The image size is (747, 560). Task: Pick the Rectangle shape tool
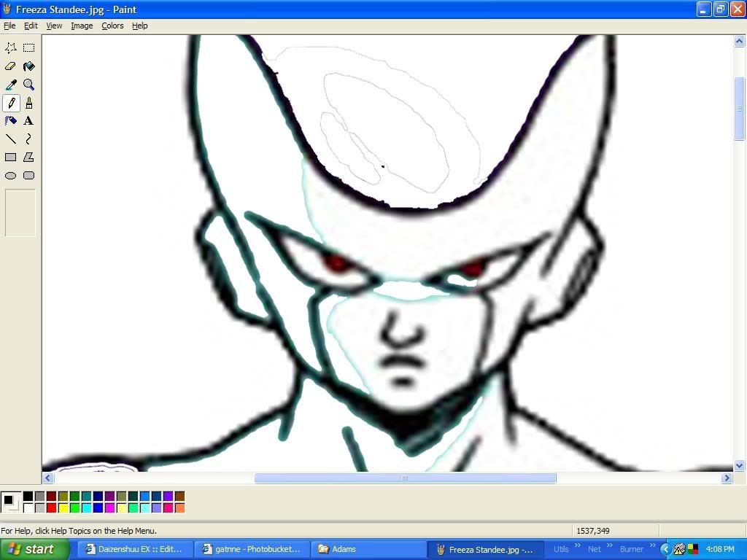point(10,157)
